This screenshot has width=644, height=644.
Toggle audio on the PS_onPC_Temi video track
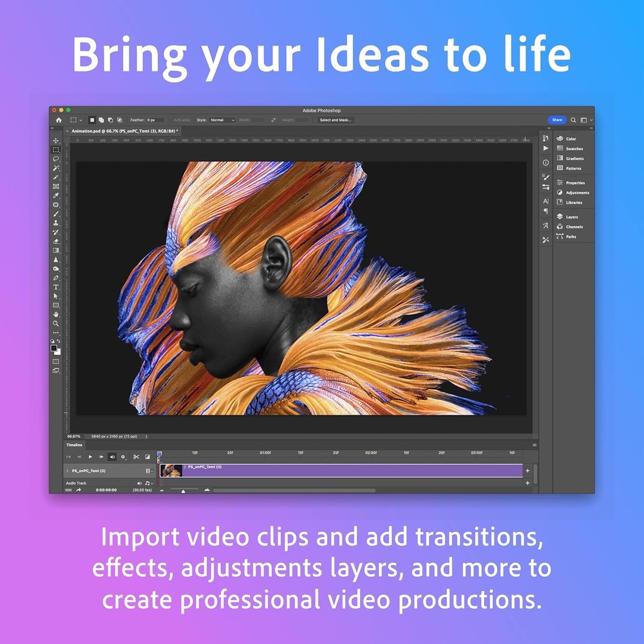(149, 471)
